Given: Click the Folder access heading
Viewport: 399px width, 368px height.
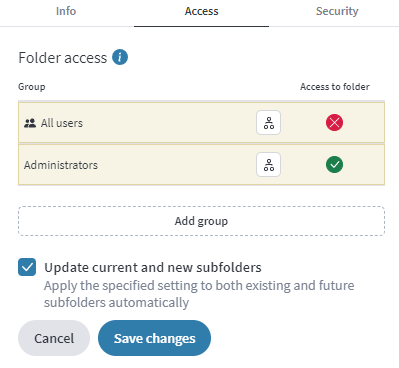Looking at the screenshot, I should click(x=63, y=58).
